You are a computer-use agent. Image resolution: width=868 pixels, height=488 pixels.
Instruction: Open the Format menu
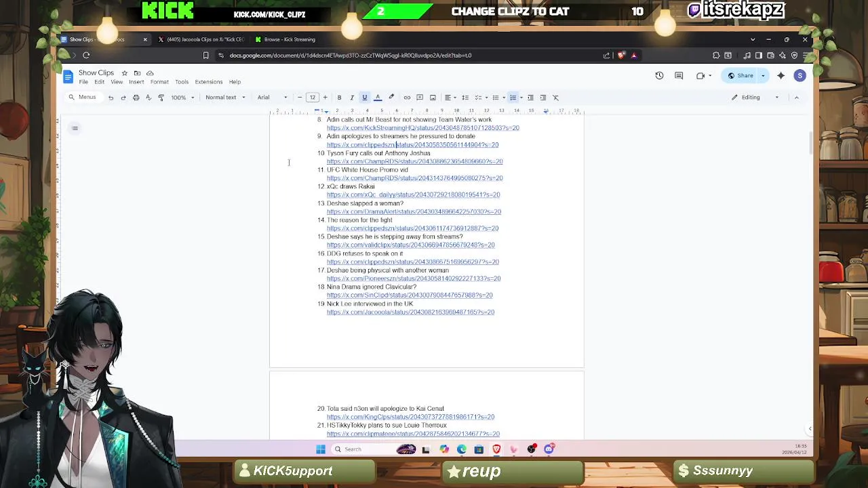[x=159, y=82]
